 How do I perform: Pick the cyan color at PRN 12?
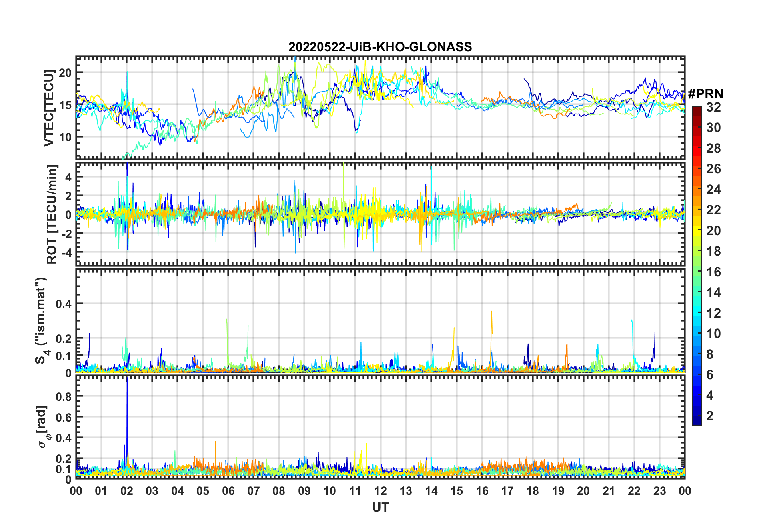(697, 313)
